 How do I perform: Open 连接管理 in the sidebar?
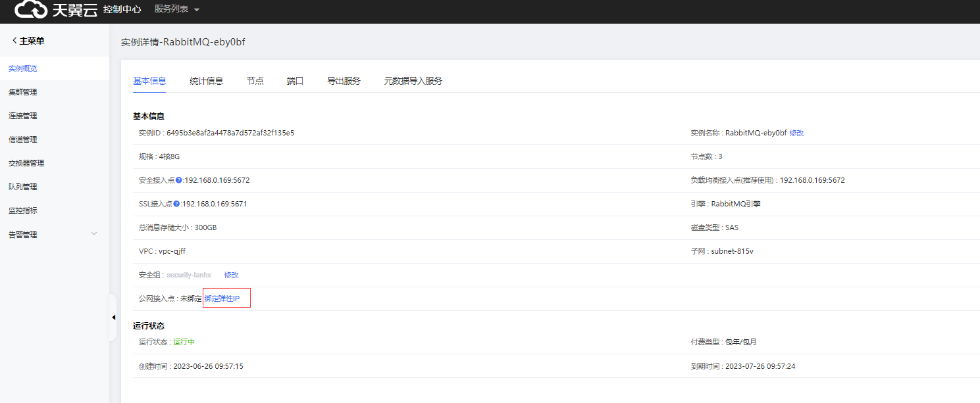tap(22, 116)
